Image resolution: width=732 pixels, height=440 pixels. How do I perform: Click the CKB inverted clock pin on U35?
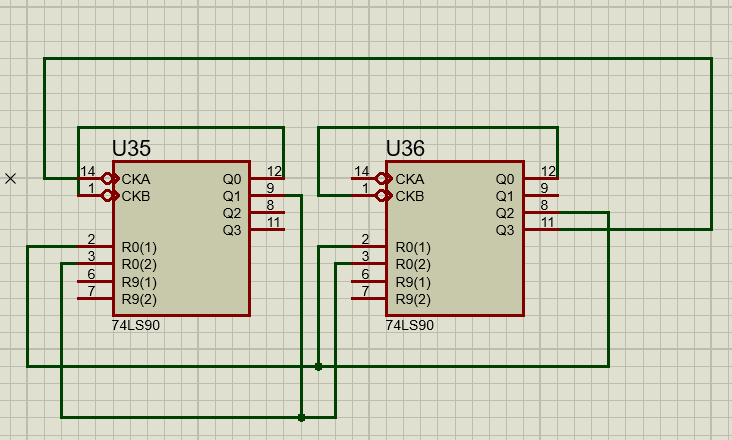(x=107, y=196)
